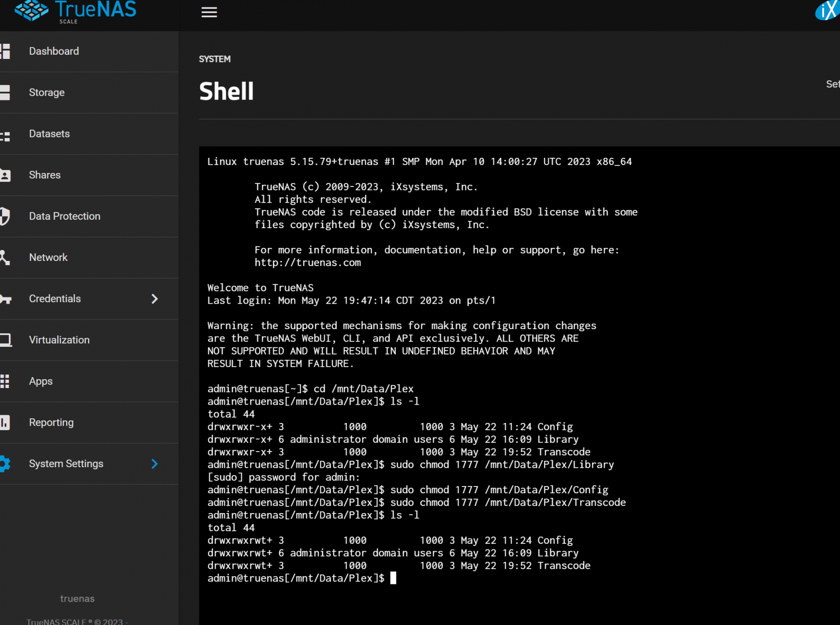Click the 'cd /mnt/Data/Plex' command line

pos(310,389)
